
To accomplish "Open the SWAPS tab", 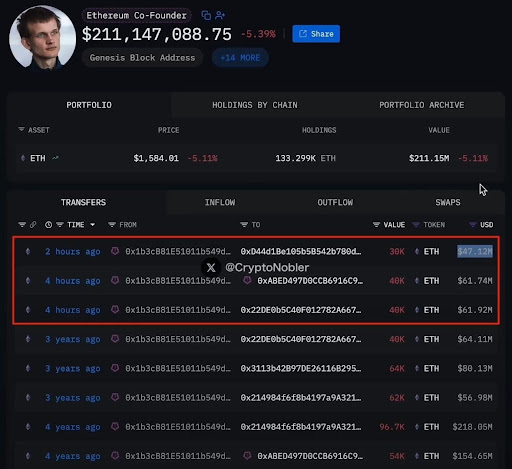I will (448, 202).
